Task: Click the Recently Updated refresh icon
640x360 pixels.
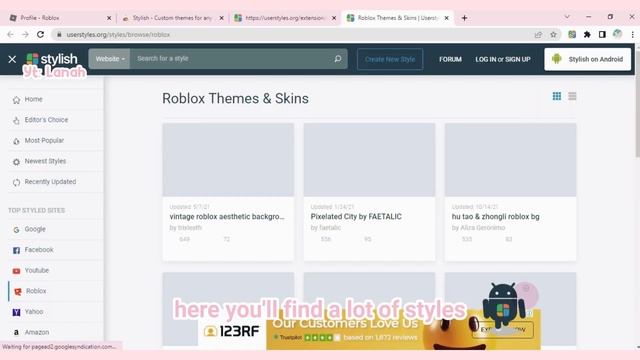Action: coord(16,182)
